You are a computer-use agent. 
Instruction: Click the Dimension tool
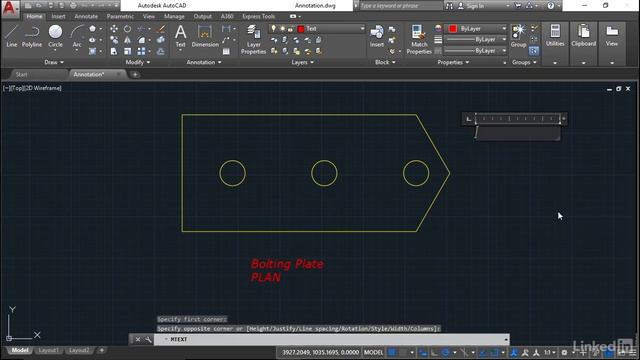pos(205,36)
